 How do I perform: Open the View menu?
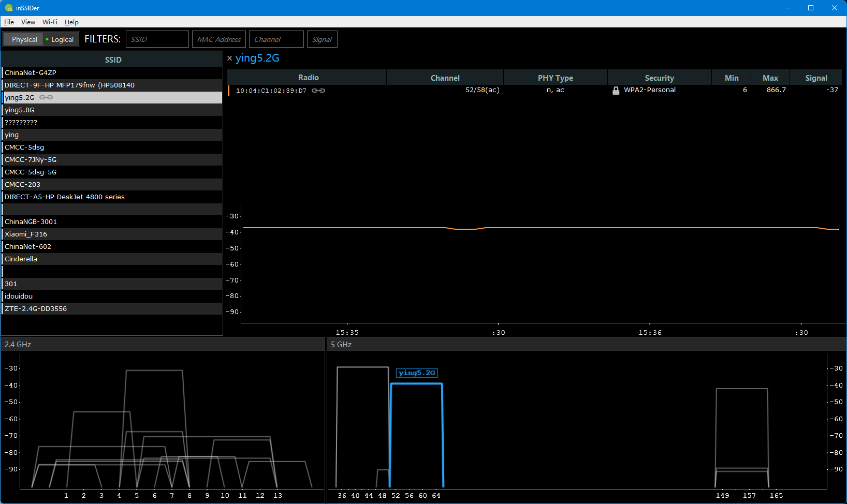click(28, 22)
